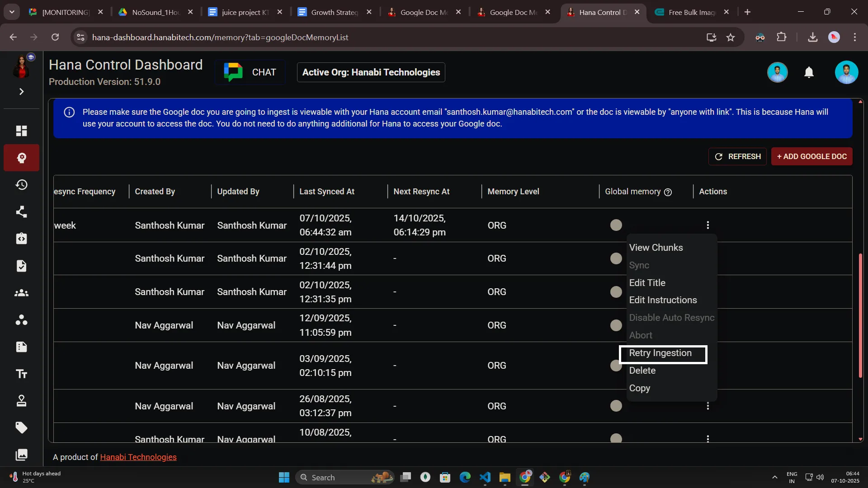Open the Hanabi Technologies link

click(138, 457)
